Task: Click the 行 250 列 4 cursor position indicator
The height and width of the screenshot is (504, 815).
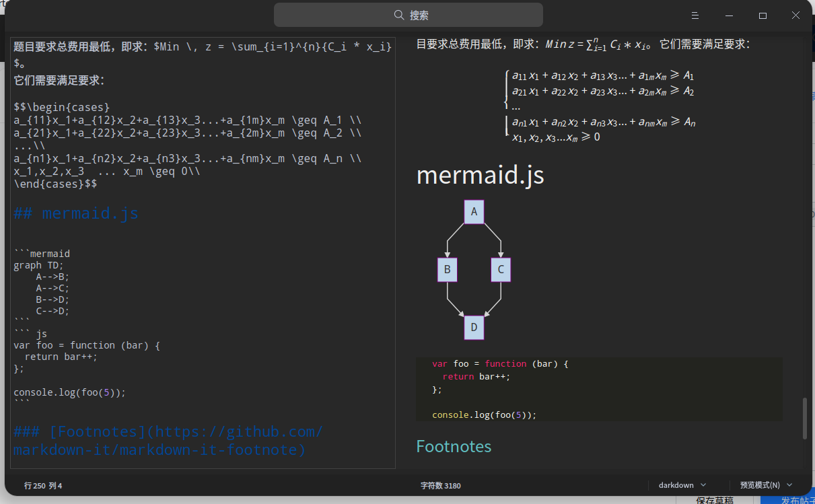Action: pyautogui.click(x=43, y=485)
